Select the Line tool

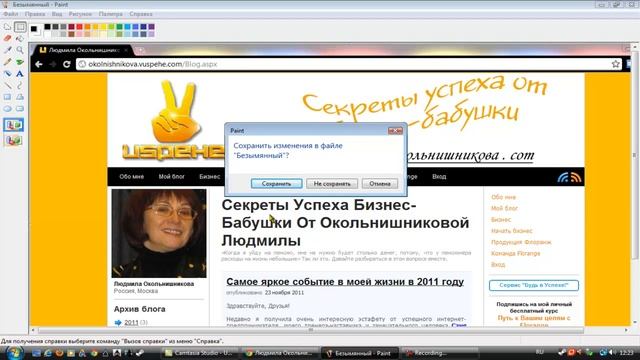pyautogui.click(x=7, y=85)
